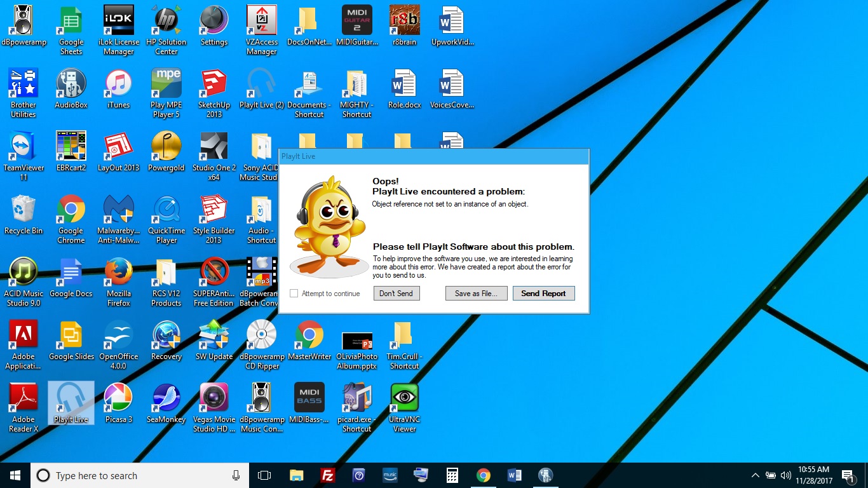The image size is (868, 488).
Task: Select the Mozilla Firefox desktop icon
Action: click(x=119, y=282)
